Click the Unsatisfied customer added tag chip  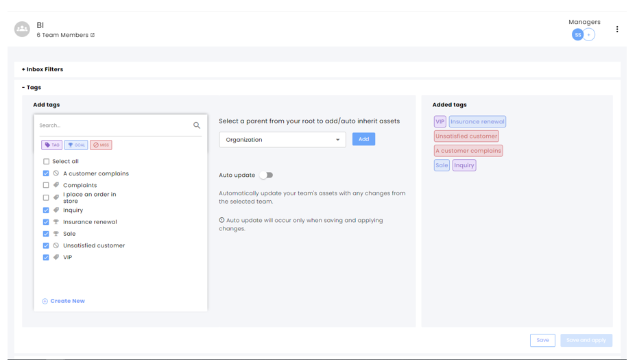(x=466, y=136)
